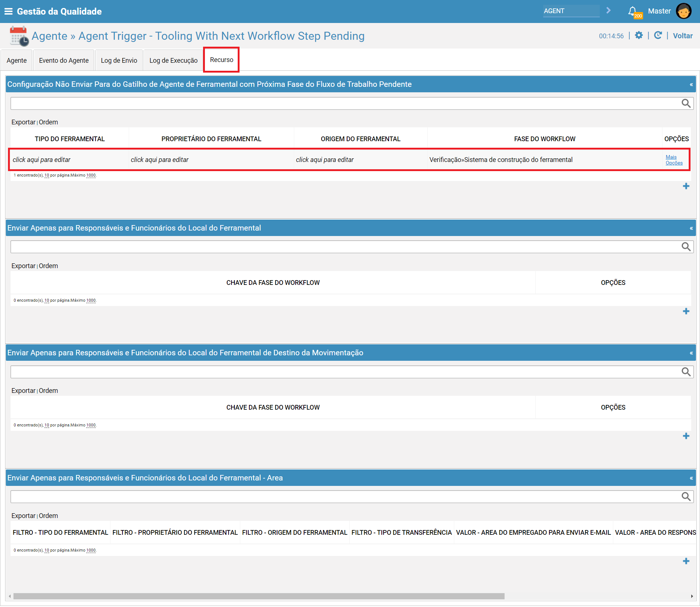Click the Voltar link
This screenshot has width=700, height=607.
tap(682, 36)
